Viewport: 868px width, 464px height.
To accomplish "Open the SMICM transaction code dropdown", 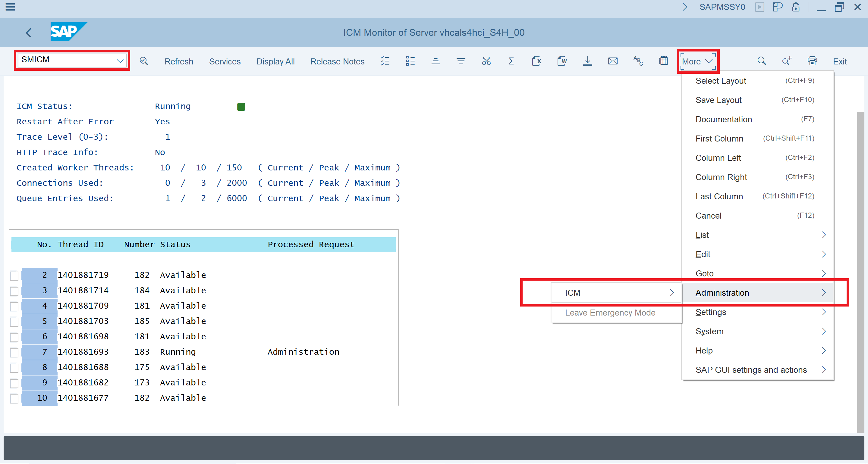I will [x=120, y=61].
